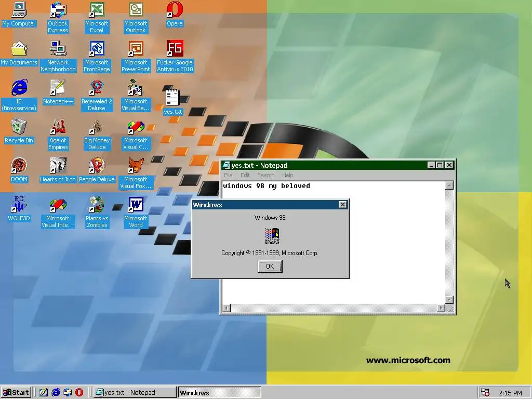Viewport: 532px width, 399px height.
Task: Launch Internet Explorer from Quick Launch
Action: tap(56, 393)
